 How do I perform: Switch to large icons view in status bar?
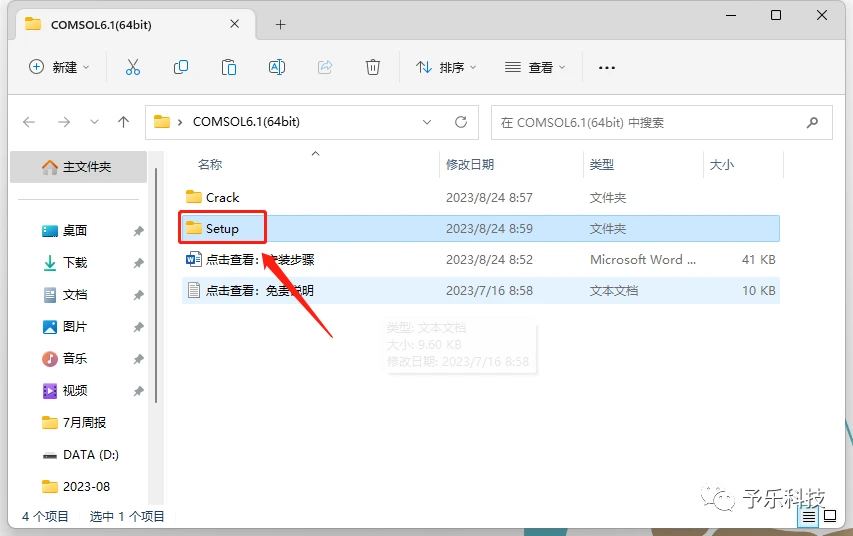(830, 516)
